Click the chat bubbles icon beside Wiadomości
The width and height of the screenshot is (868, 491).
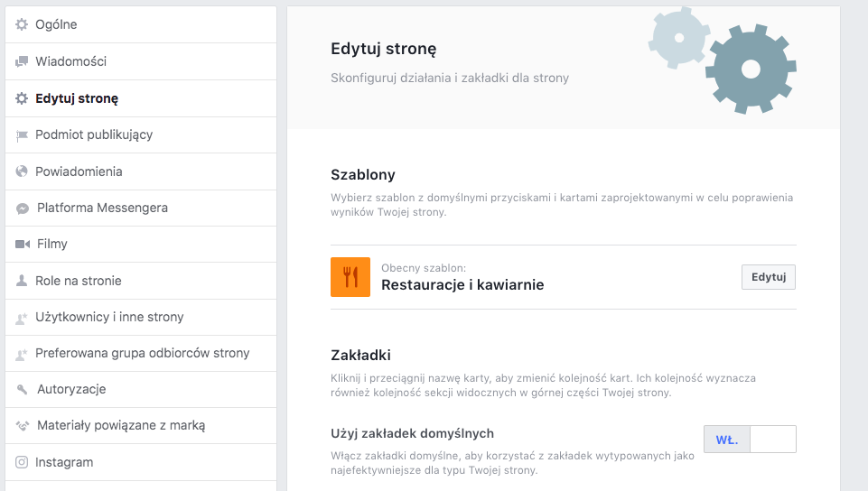(x=22, y=61)
